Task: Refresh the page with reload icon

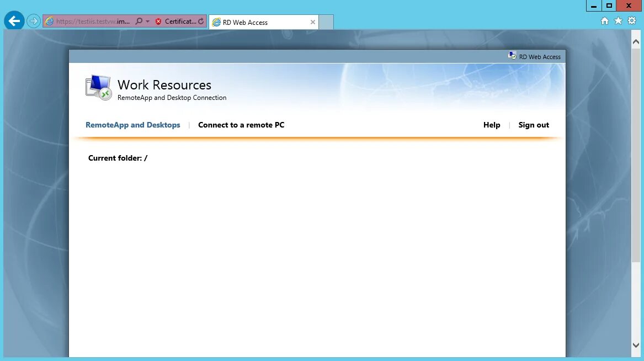Action: (x=201, y=22)
